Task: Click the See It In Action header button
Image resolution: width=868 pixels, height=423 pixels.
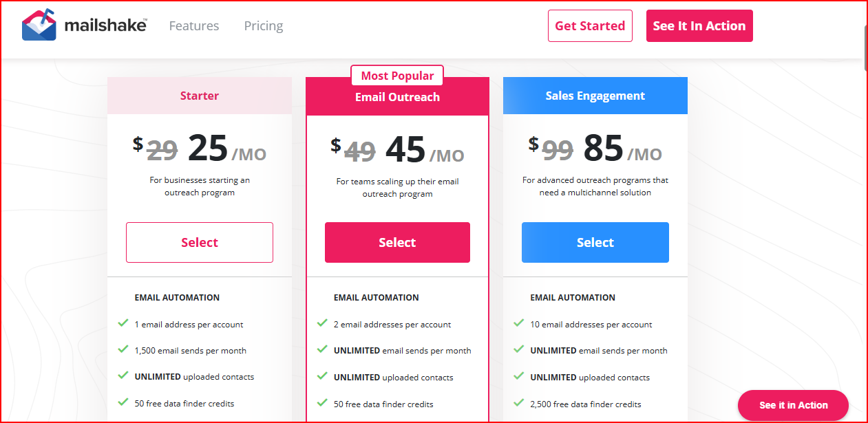Action: coord(699,25)
